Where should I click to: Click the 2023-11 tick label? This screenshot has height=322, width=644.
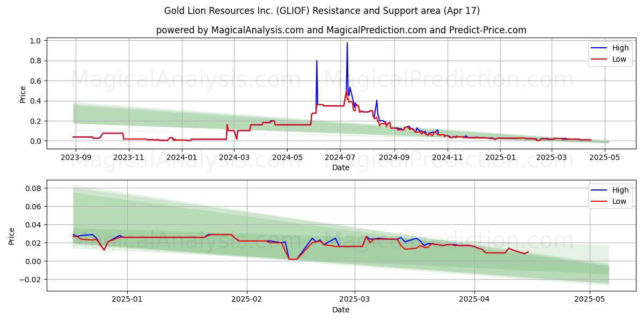(129, 157)
